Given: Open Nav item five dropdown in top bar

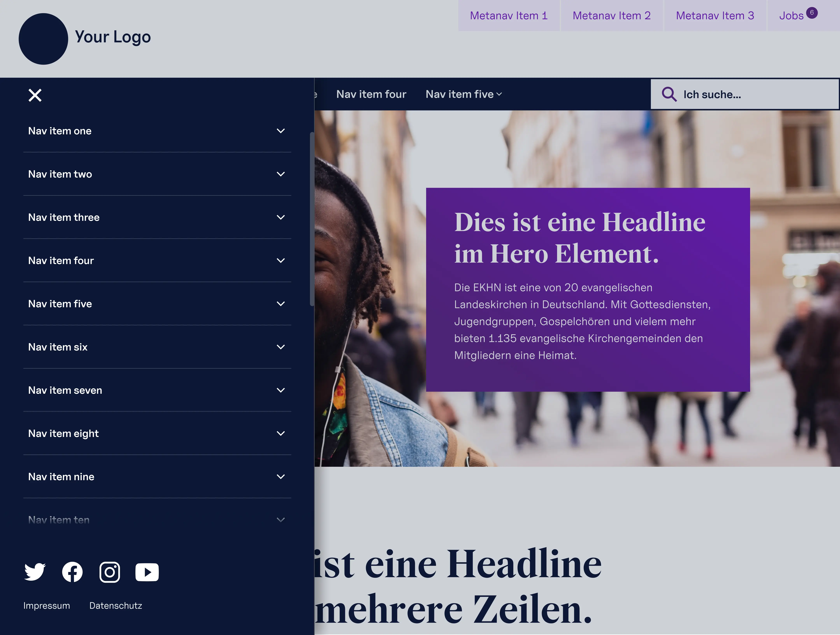Looking at the screenshot, I should pyautogui.click(x=463, y=94).
